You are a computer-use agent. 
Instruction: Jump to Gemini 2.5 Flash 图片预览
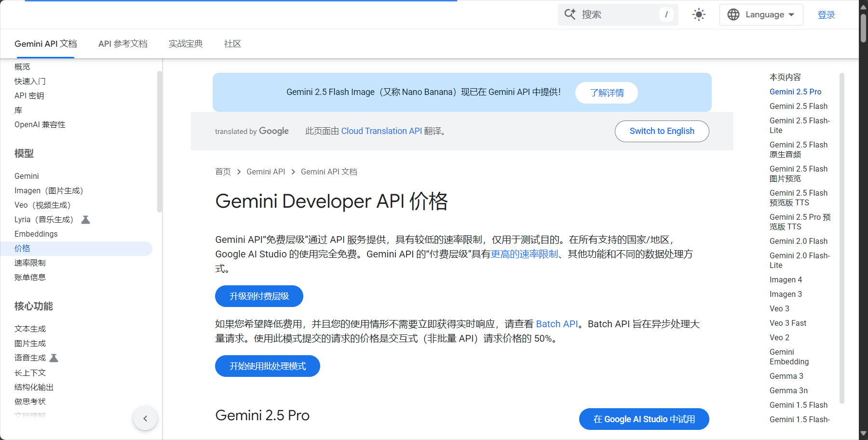(x=799, y=174)
